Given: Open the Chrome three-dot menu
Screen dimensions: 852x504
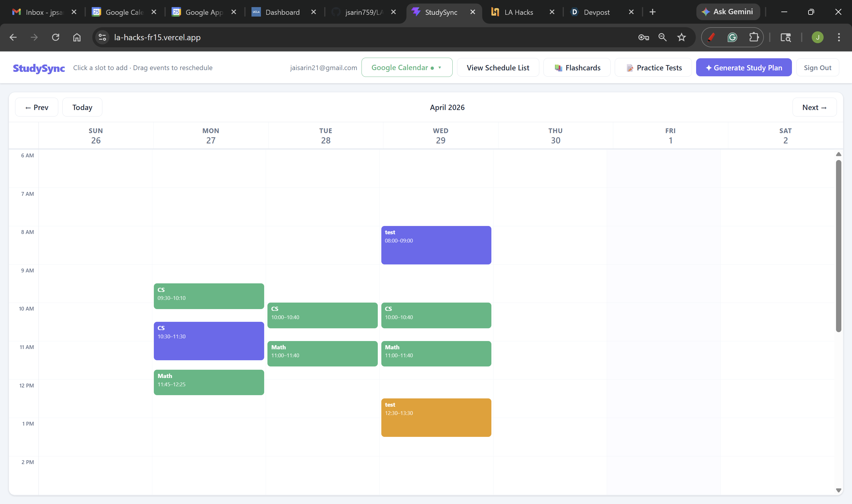Looking at the screenshot, I should tap(839, 37).
